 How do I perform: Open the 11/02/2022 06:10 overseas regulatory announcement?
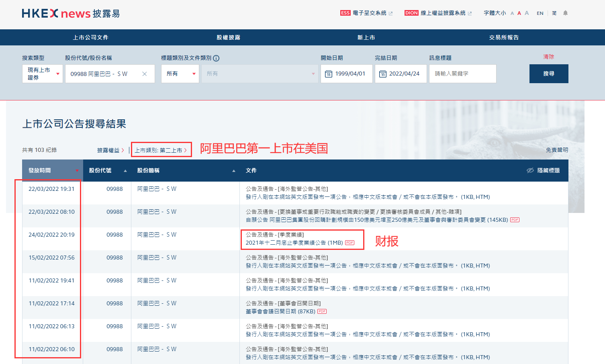(368, 357)
